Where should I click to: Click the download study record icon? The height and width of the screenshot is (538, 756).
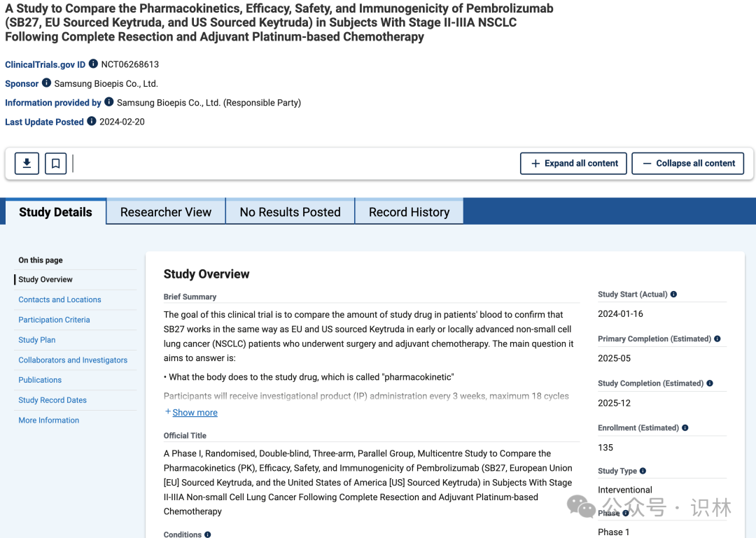coord(27,164)
